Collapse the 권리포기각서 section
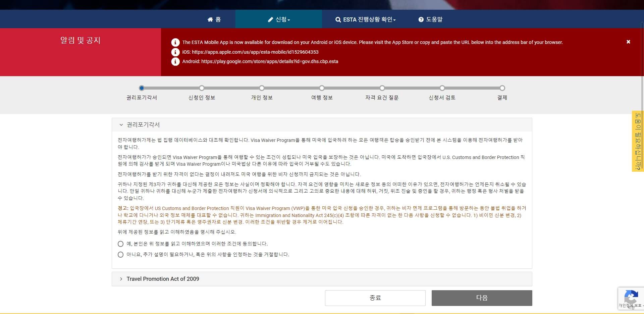The height and width of the screenshot is (314, 644). (121, 124)
